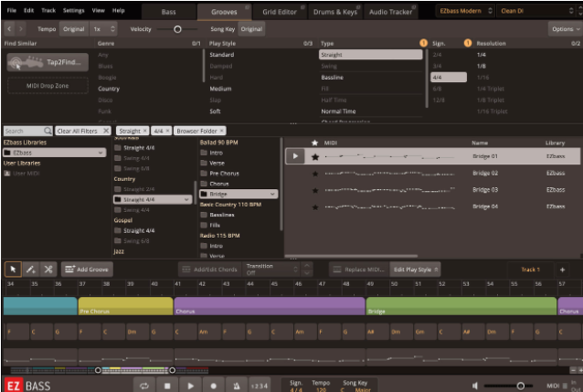Open the Clean DI preset dropdown
583x392 pixels.
(536, 11)
